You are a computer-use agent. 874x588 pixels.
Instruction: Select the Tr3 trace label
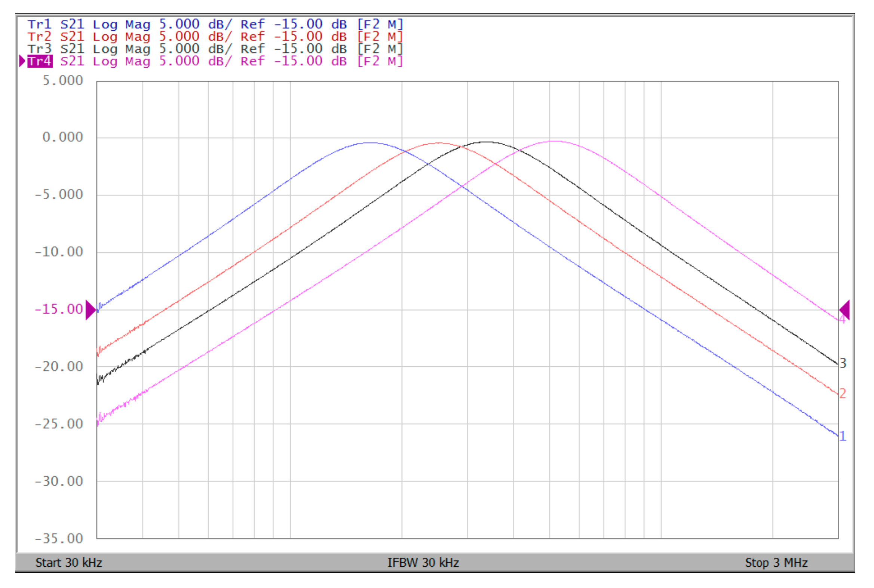[39, 49]
